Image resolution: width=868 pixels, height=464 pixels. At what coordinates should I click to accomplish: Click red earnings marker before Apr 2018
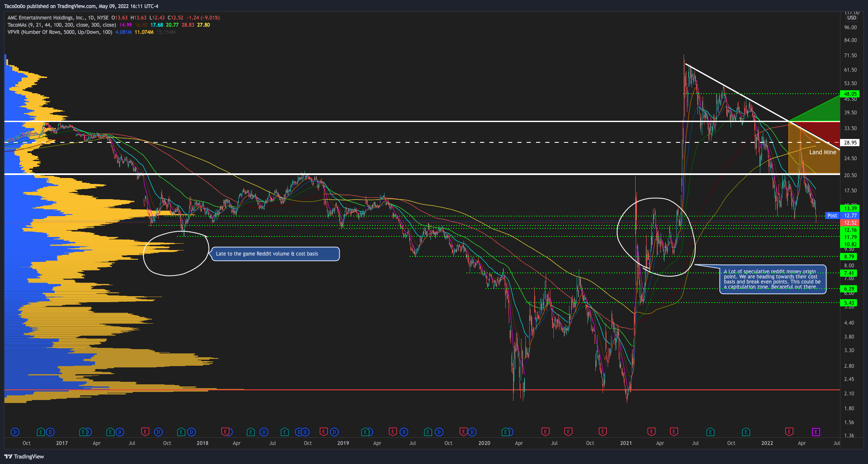[x=226, y=432]
